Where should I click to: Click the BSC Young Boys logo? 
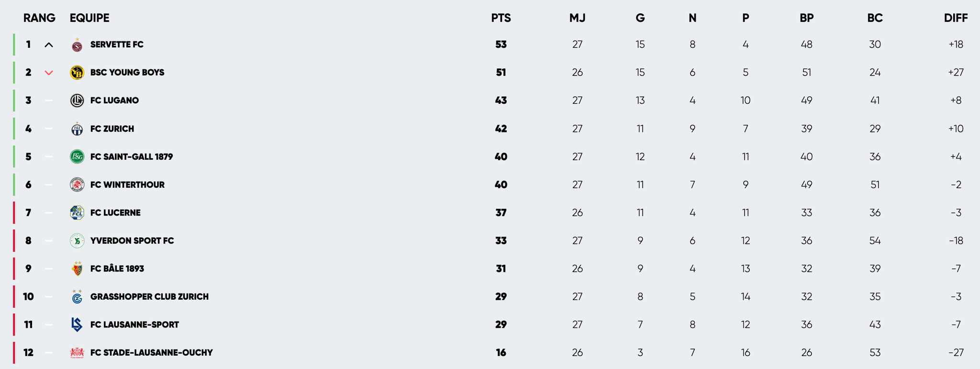(x=77, y=73)
